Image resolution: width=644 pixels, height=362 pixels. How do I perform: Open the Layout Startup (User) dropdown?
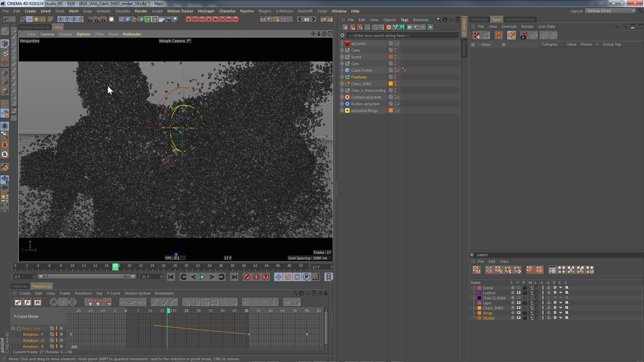(x=610, y=11)
